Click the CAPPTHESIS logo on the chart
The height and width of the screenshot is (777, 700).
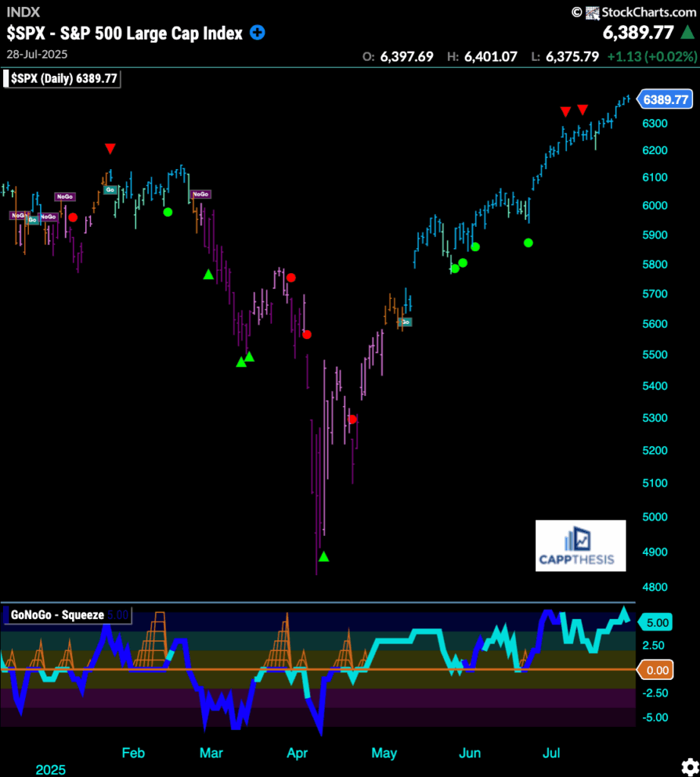click(581, 545)
